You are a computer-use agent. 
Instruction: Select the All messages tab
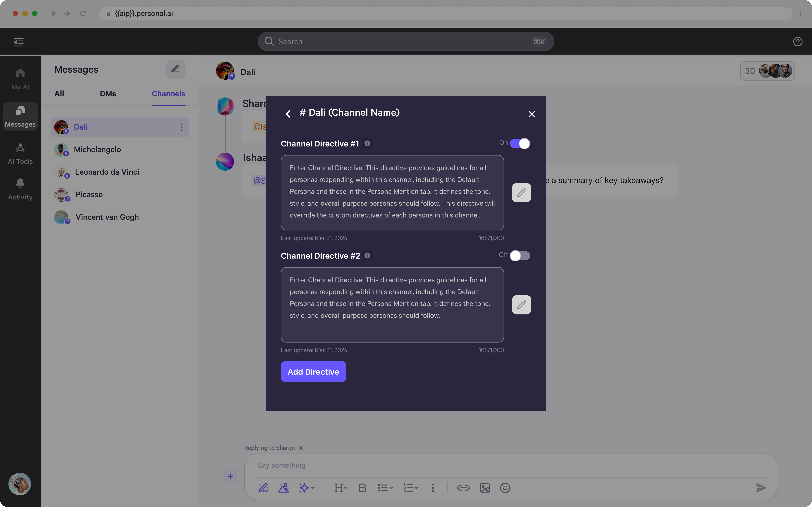point(59,94)
